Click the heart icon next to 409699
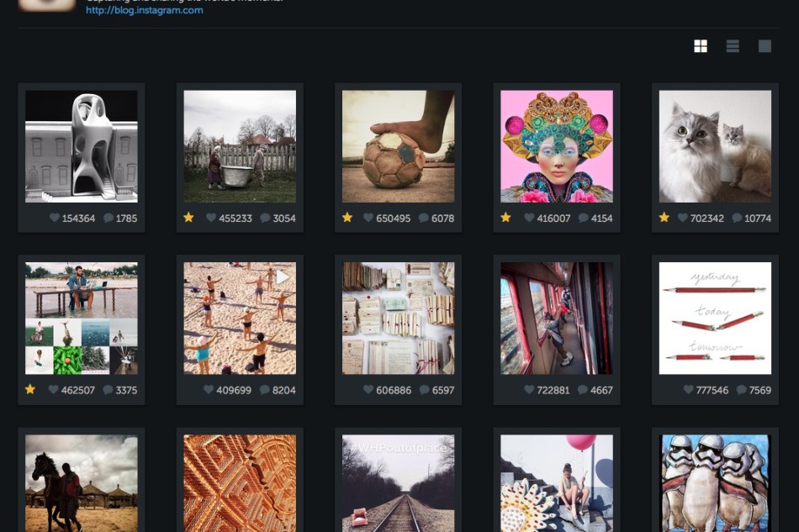This screenshot has height=532, width=799. click(209, 389)
